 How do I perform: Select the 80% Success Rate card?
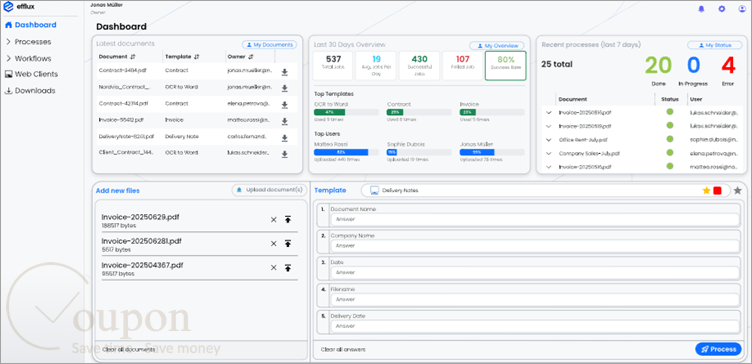pyautogui.click(x=505, y=66)
